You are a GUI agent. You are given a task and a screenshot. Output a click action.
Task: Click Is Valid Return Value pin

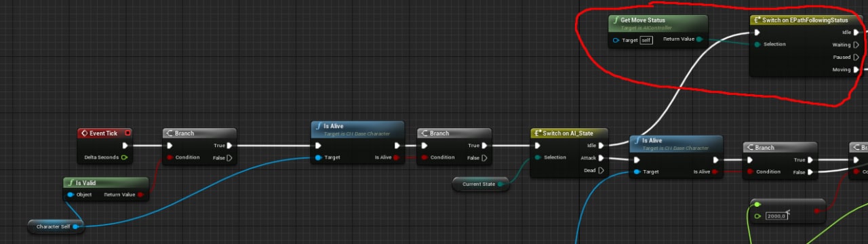(141, 195)
